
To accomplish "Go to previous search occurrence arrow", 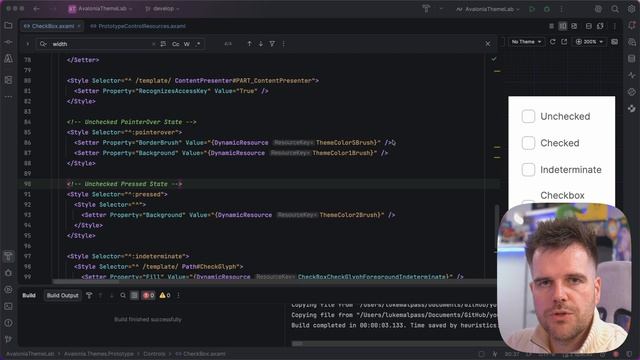I will point(249,44).
